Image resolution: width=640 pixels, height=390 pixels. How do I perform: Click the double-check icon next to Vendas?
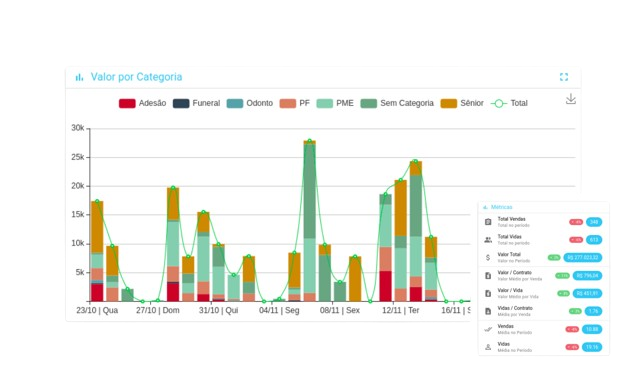coord(488,329)
